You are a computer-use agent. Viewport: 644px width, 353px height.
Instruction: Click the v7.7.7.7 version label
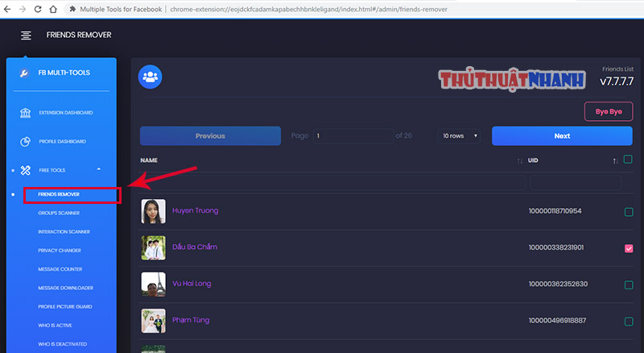[x=617, y=81]
